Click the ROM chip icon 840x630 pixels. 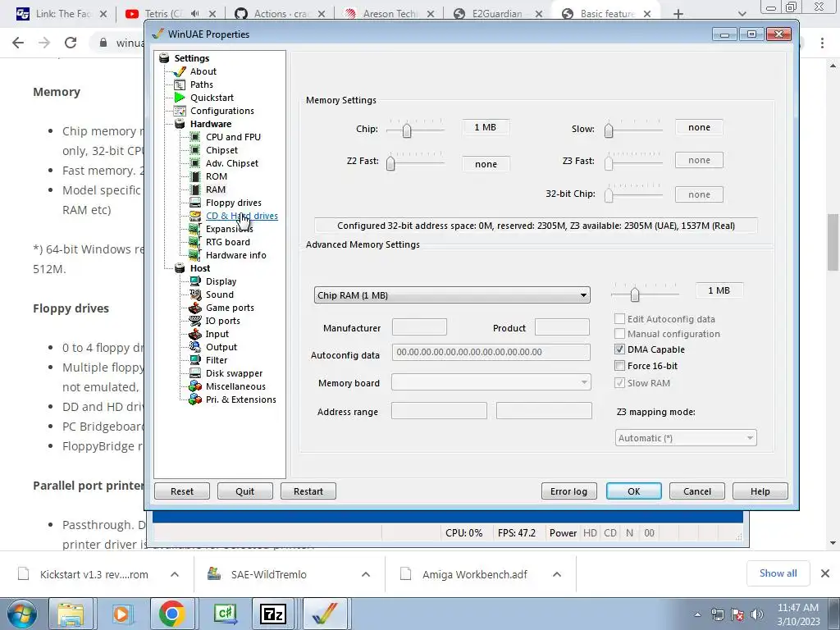point(195,176)
